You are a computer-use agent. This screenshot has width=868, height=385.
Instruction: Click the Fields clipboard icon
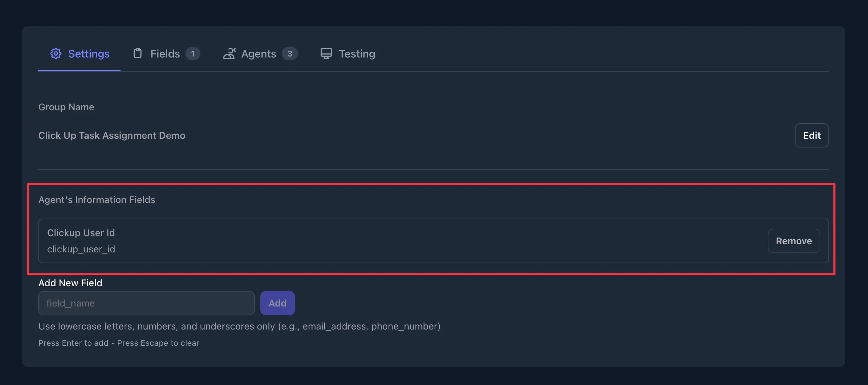pyautogui.click(x=137, y=53)
